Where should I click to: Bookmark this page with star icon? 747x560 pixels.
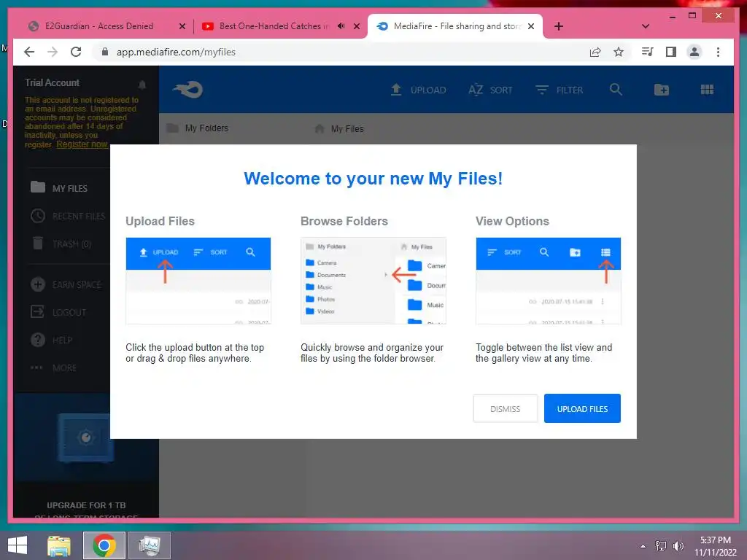pos(619,52)
